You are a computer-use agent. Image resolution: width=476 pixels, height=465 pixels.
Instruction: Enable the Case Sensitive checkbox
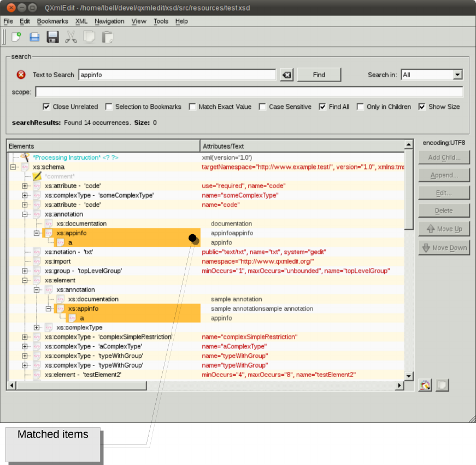(262, 107)
